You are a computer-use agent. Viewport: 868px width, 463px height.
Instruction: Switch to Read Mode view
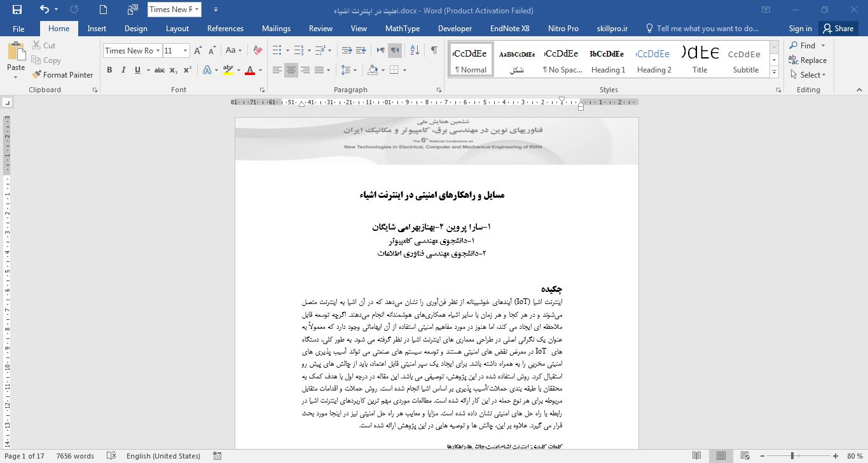tap(697, 455)
